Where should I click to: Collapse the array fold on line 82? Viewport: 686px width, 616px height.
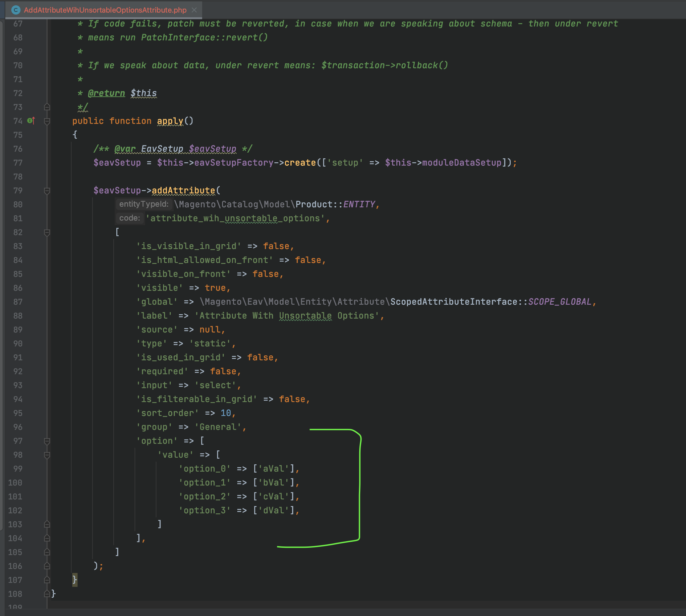(x=47, y=232)
